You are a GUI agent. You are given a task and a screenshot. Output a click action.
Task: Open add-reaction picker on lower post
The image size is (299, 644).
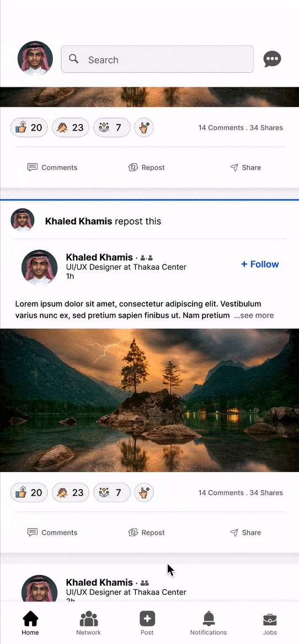click(x=144, y=493)
